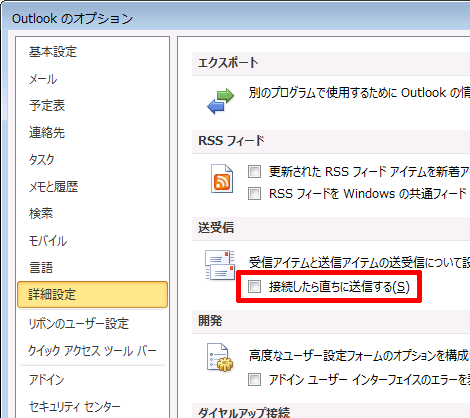
Task: Select モバイル in the list
Action: pyautogui.click(x=92, y=241)
